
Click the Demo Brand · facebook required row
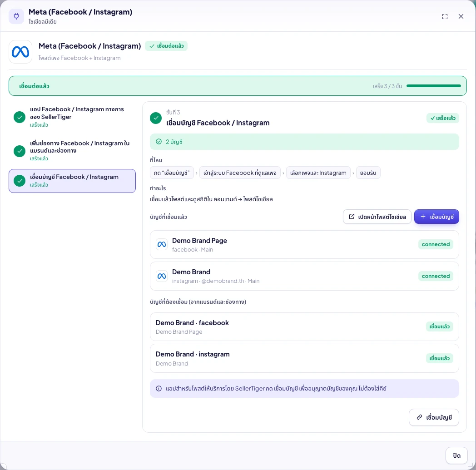pyautogui.click(x=304, y=327)
